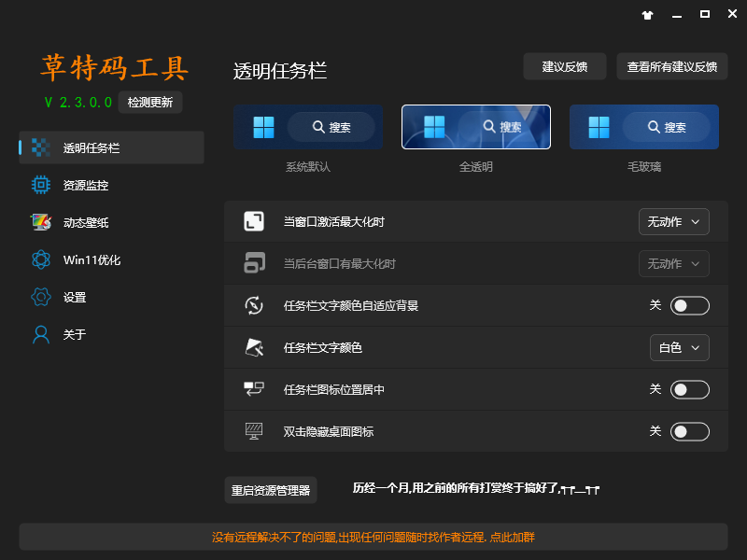Click the 动态壁纸 monitor icon
747x560 pixels.
41,222
